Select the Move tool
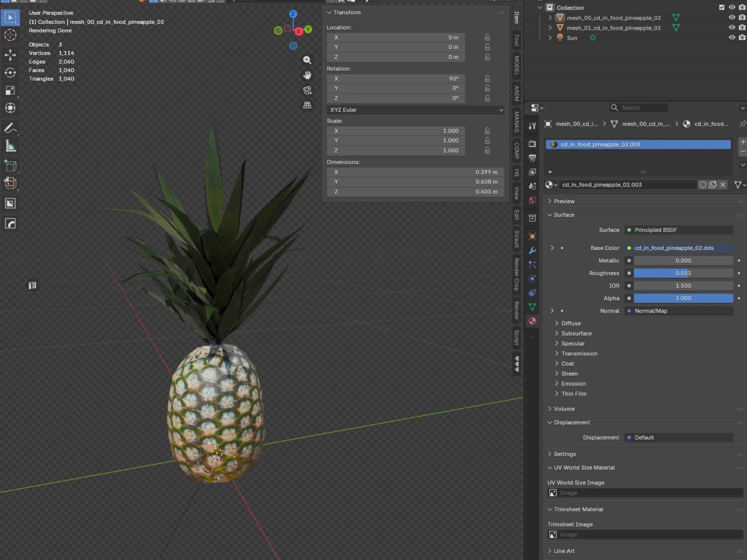Image resolution: width=747 pixels, height=560 pixels. 10,55
